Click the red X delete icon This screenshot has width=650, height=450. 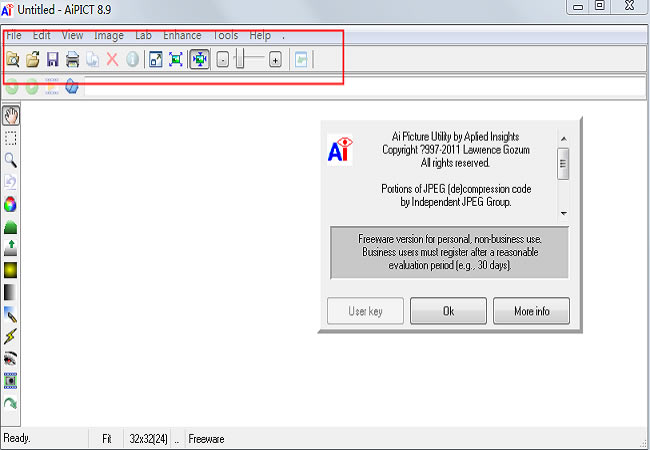coord(112,60)
